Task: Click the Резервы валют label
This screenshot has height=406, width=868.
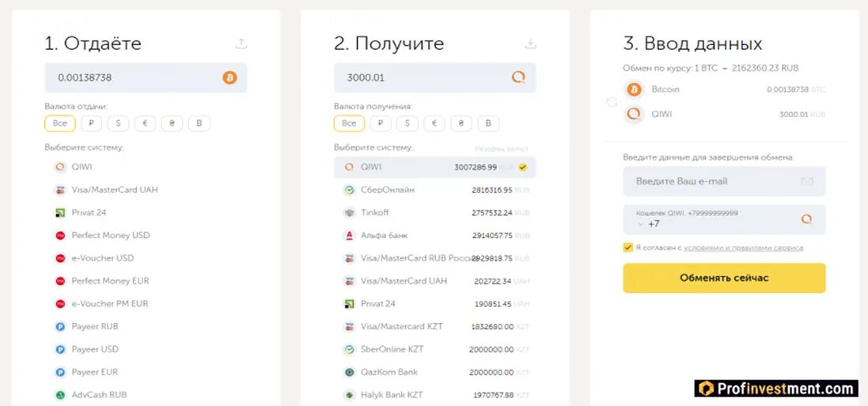Action: [x=502, y=149]
